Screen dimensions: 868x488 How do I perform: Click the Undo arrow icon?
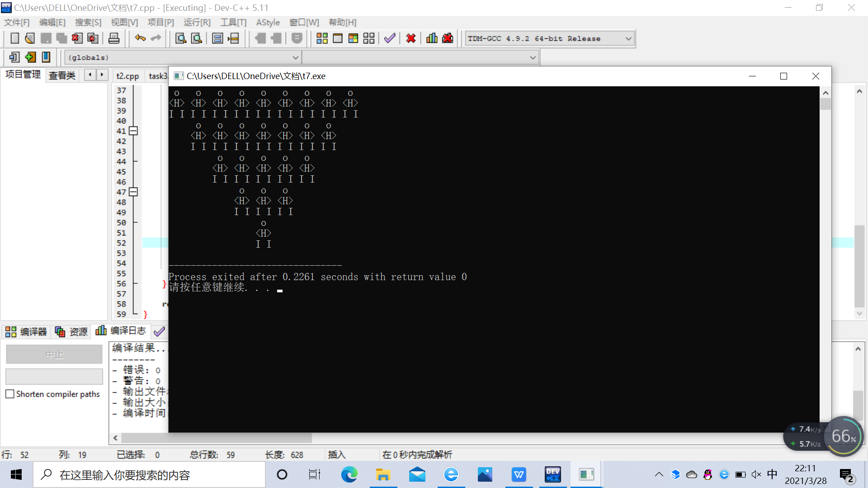pos(140,38)
